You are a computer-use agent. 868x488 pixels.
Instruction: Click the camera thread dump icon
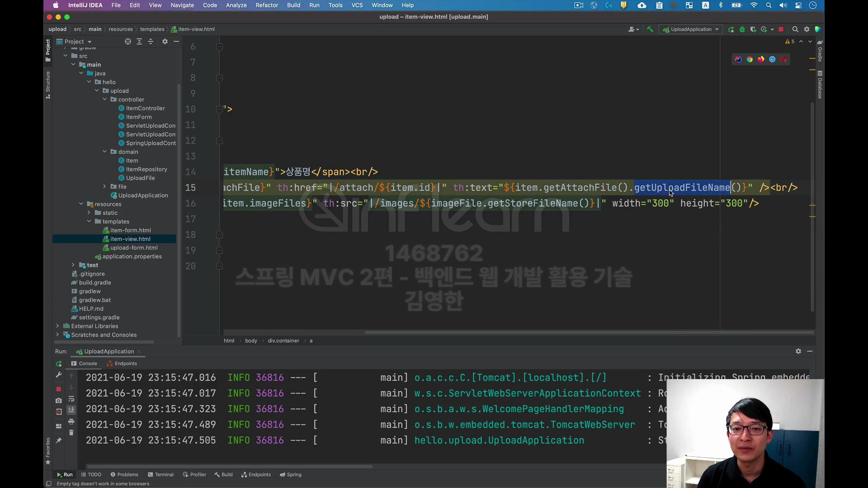tap(58, 400)
